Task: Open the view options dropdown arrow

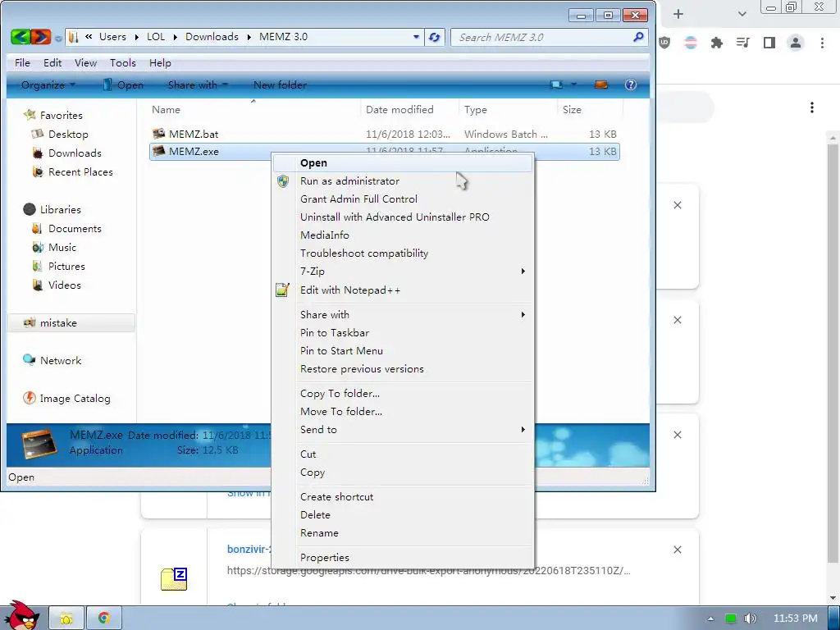Action: 573,84
